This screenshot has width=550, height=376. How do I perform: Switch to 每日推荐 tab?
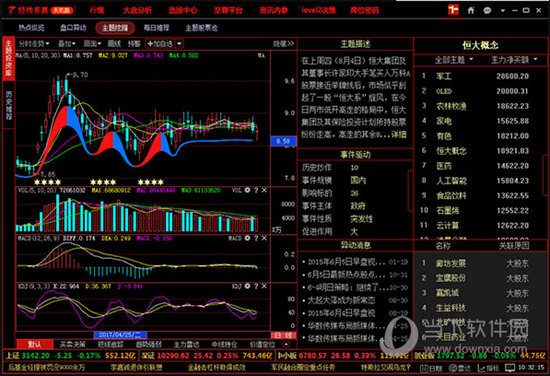click(x=156, y=28)
